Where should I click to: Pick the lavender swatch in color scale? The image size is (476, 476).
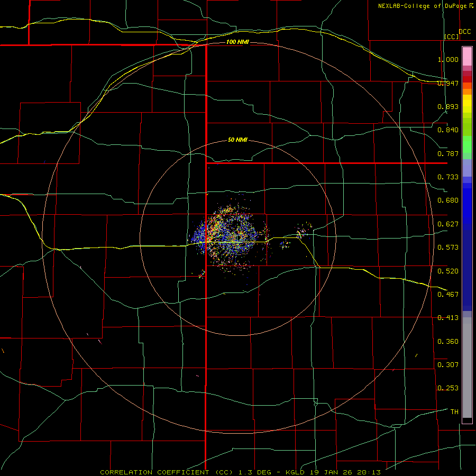point(467,168)
